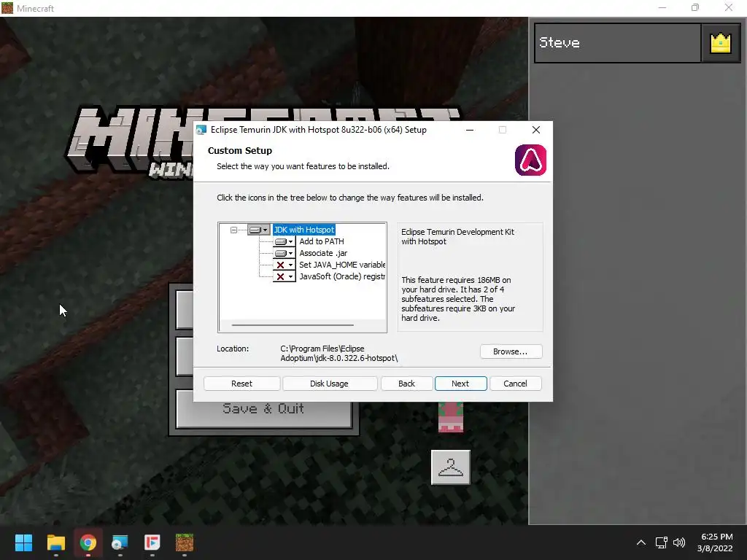The image size is (747, 560).
Task: Open File Explorer from the taskbar
Action: click(55, 542)
